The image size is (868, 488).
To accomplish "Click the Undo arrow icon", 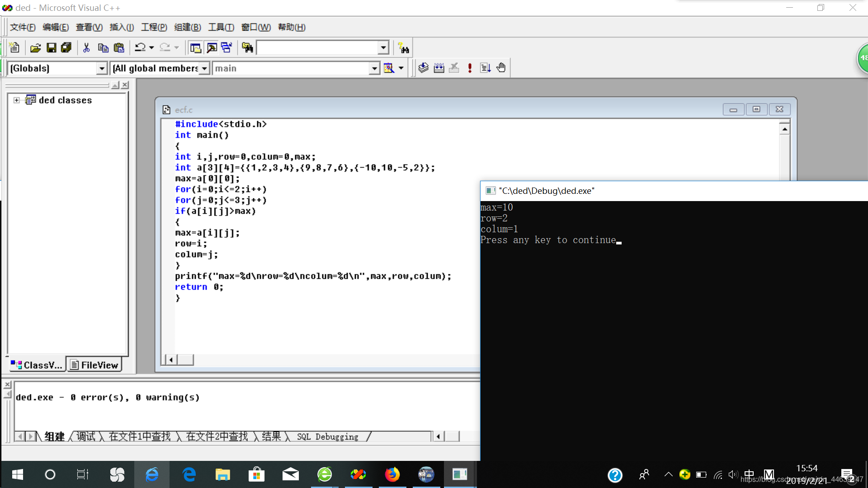I will coord(140,47).
